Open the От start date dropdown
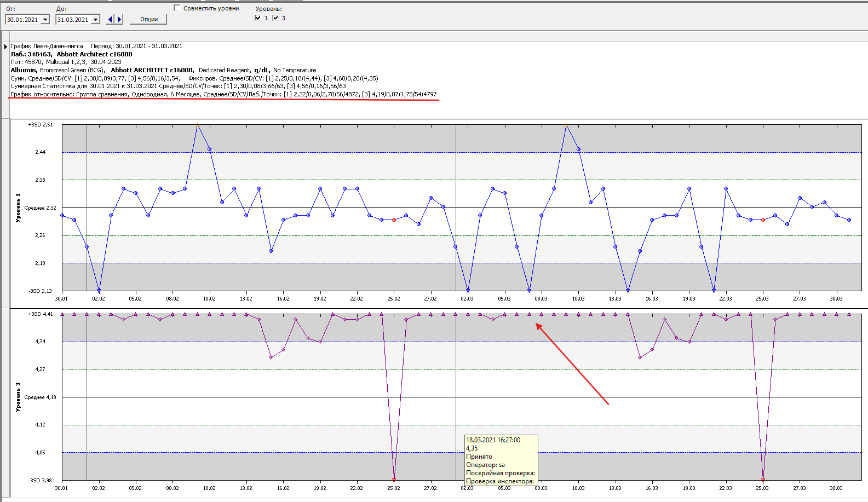 point(45,20)
